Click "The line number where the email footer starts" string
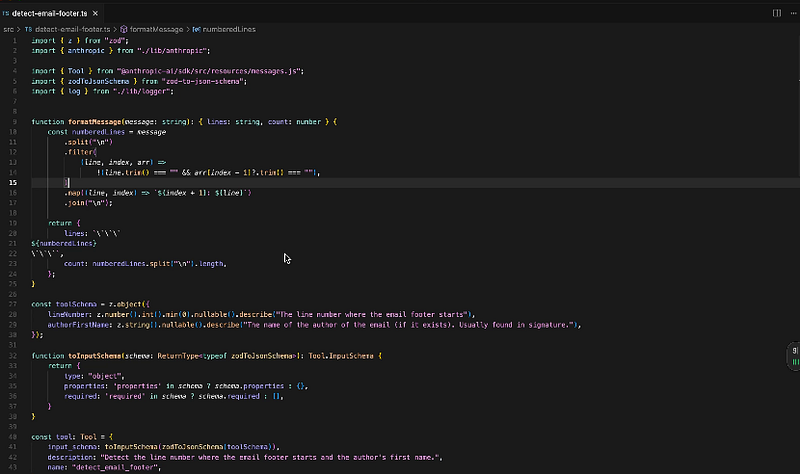 pyautogui.click(x=371, y=314)
